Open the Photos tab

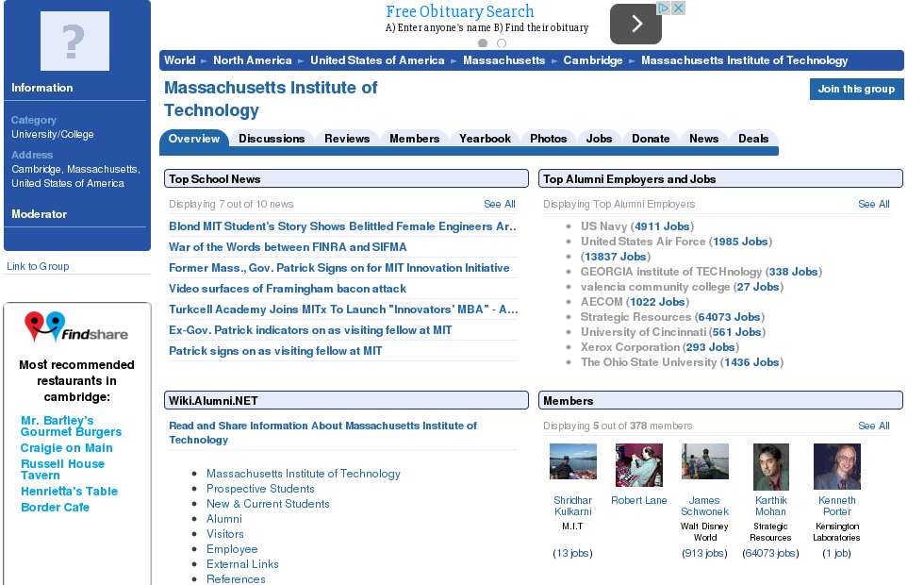[x=548, y=139]
